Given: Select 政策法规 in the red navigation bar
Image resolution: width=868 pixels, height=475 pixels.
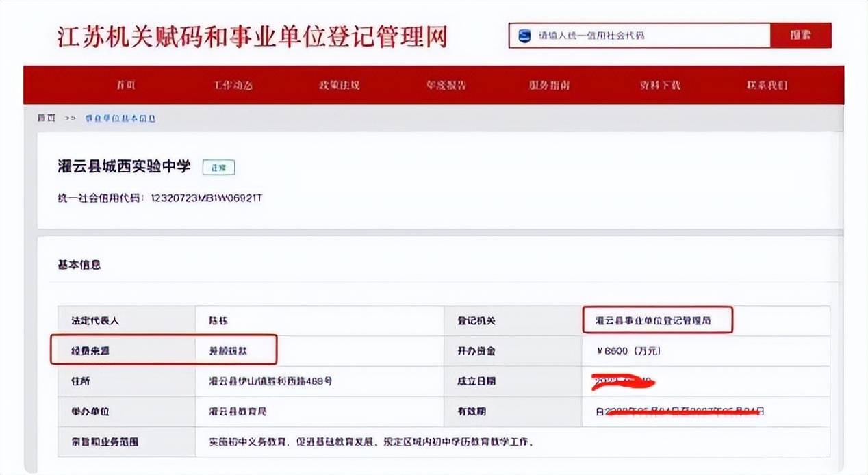Looking at the screenshot, I should [x=339, y=86].
